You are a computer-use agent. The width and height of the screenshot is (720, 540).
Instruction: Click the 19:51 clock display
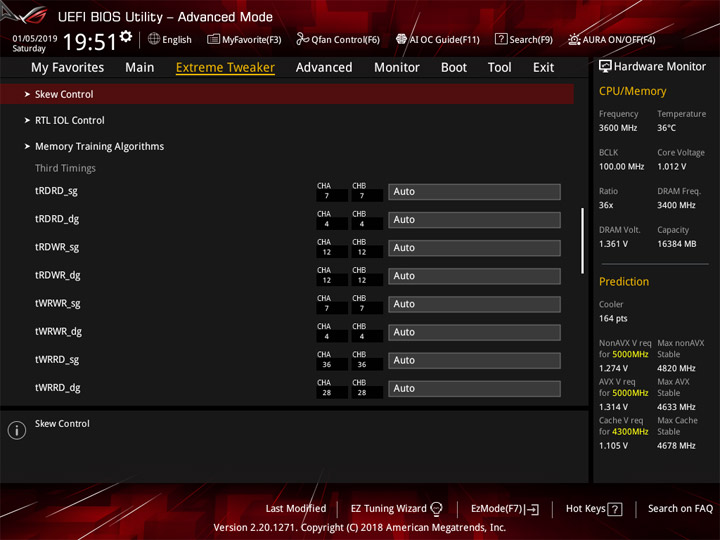tap(90, 42)
